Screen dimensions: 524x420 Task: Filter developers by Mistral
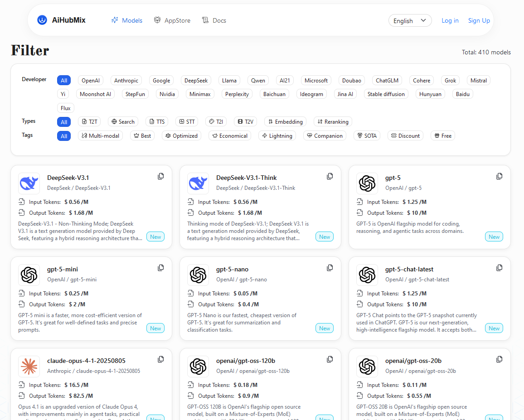[x=479, y=81]
